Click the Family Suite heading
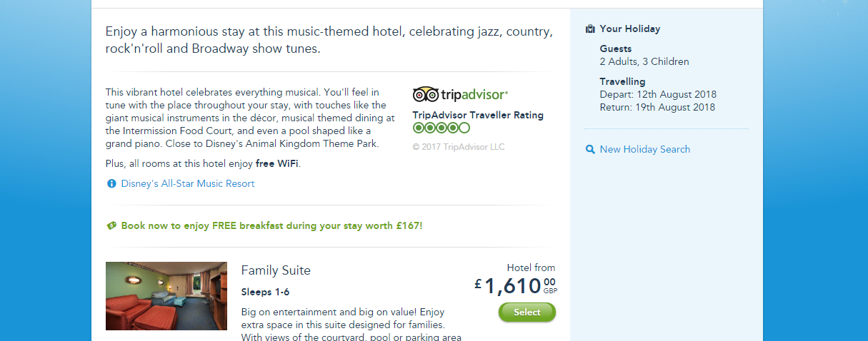The width and height of the screenshot is (868, 341). coord(276,270)
